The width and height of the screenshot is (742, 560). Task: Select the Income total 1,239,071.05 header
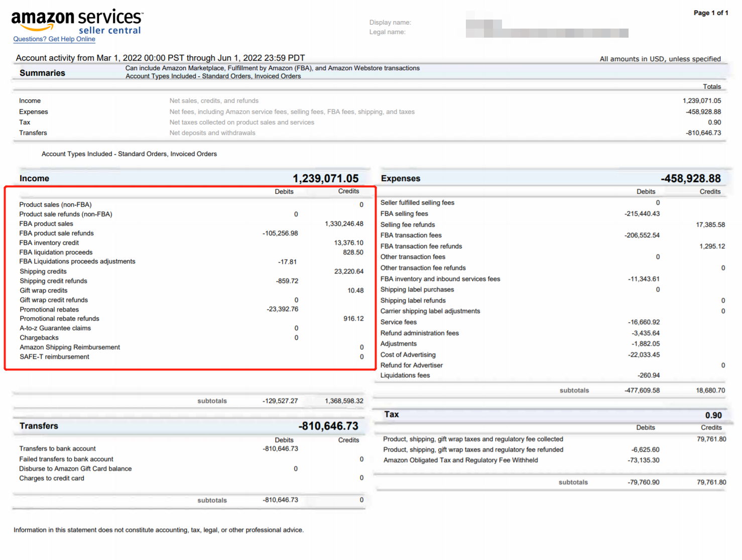pyautogui.click(x=326, y=179)
